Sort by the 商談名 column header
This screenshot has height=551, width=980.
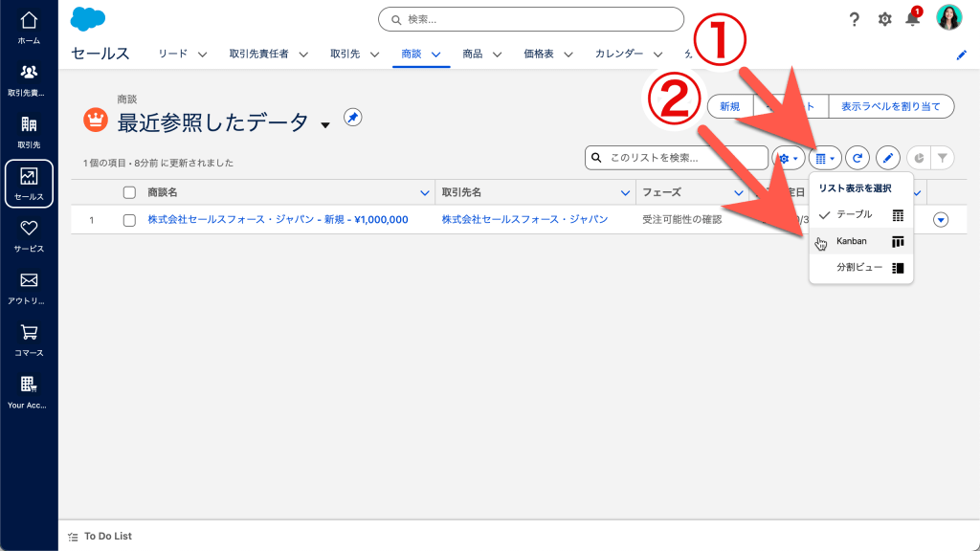163,192
